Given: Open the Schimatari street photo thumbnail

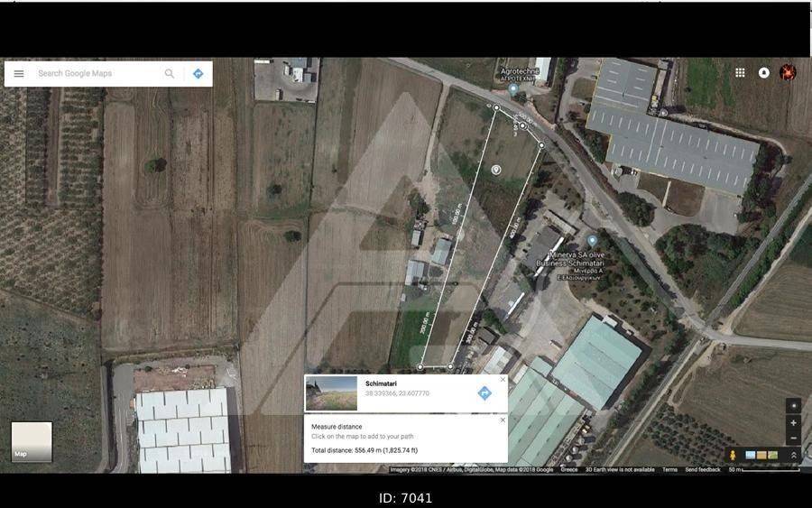Looking at the screenshot, I should [331, 393].
